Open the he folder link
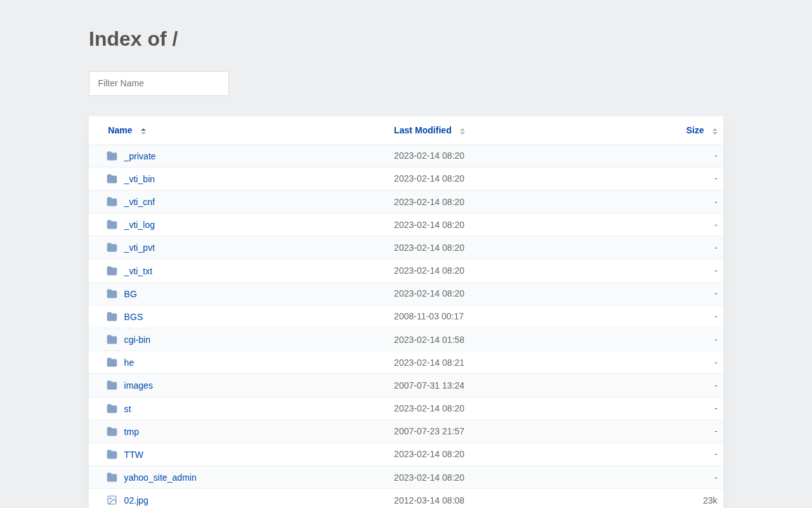 [129, 363]
